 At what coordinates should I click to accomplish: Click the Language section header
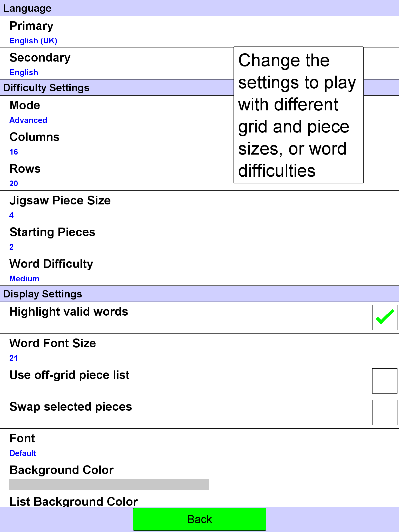pos(199,8)
